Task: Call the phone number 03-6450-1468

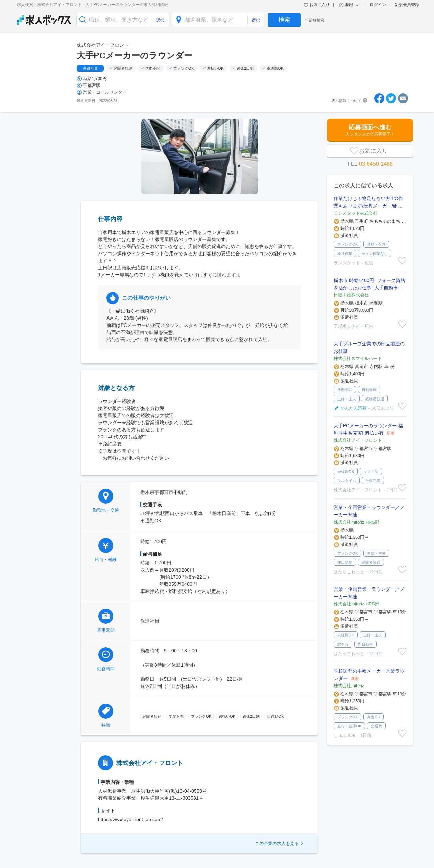Action: tap(376, 164)
